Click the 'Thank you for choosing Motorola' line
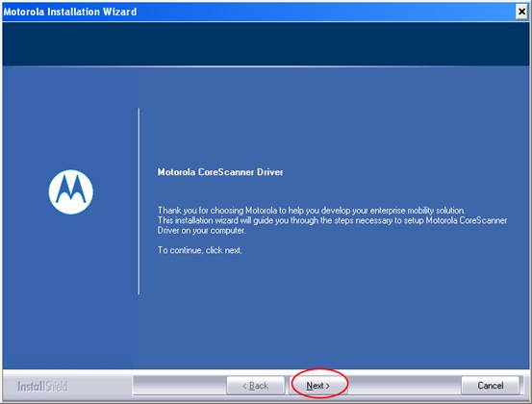Image resolution: width=532 pixels, height=404 pixels. point(311,211)
